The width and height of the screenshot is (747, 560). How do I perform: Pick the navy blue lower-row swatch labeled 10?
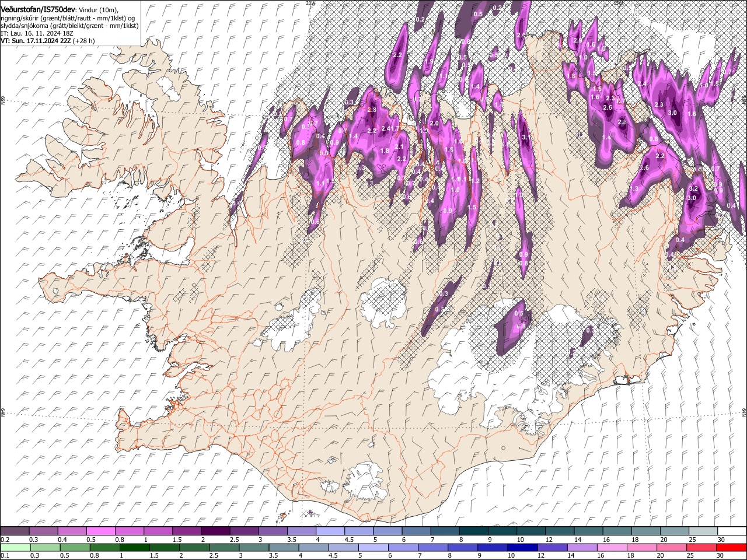[522, 547]
